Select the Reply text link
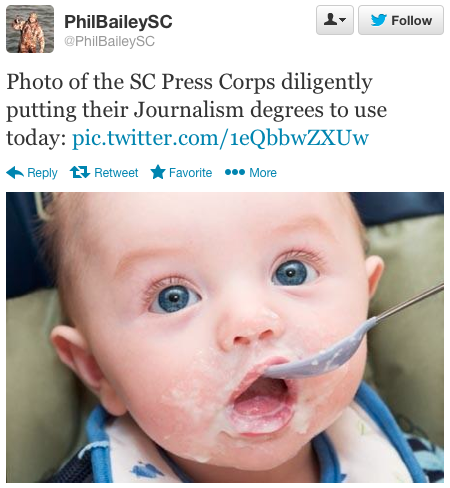The height and width of the screenshot is (488, 450). pos(42,173)
